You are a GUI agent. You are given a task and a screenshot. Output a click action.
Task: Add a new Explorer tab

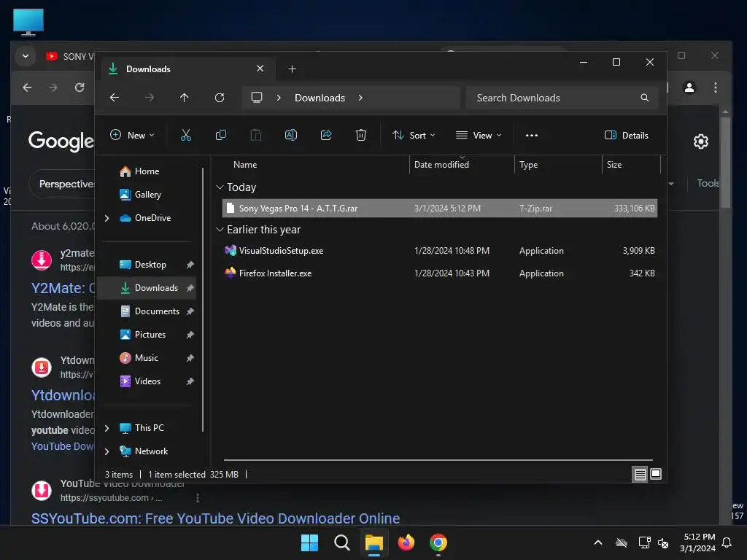(292, 69)
